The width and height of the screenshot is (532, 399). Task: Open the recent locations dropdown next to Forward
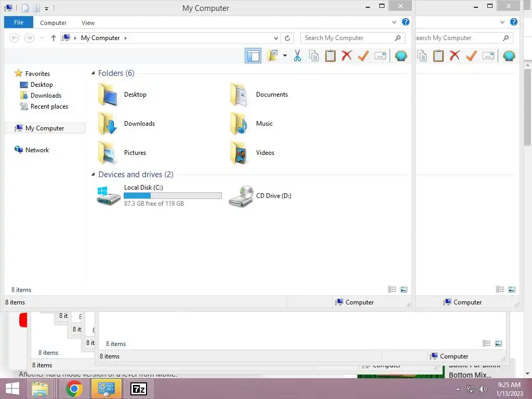[x=42, y=38]
